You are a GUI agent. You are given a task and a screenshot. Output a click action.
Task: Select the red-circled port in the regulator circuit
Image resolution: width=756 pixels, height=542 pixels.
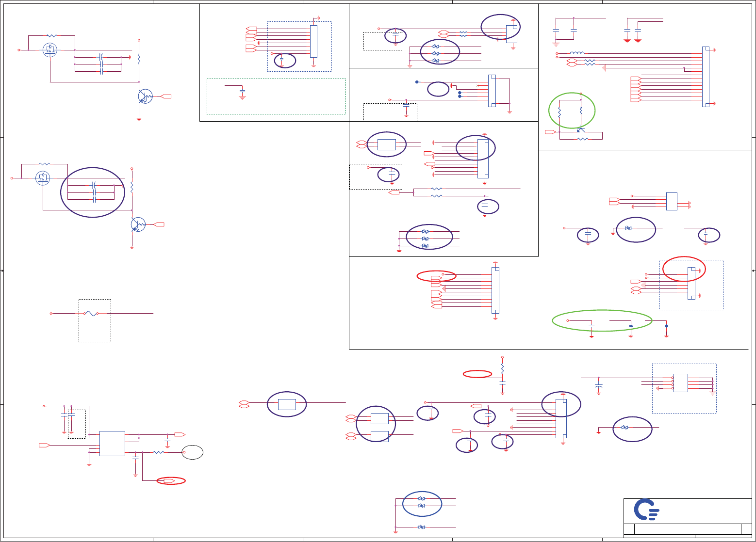click(168, 481)
